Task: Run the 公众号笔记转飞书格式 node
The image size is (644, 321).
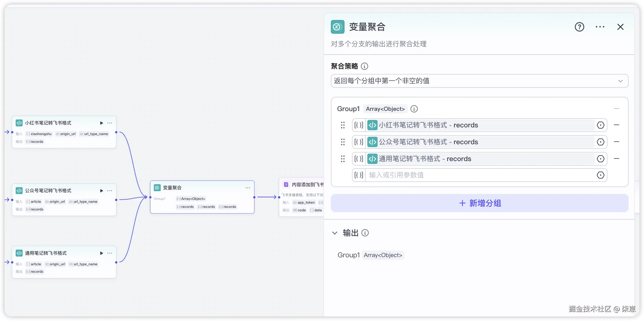Action: (102, 191)
